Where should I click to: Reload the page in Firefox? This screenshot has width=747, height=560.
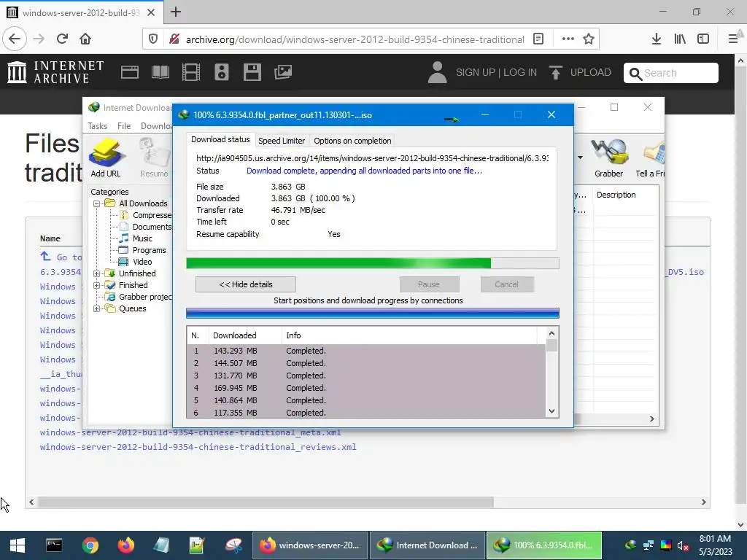pos(63,39)
